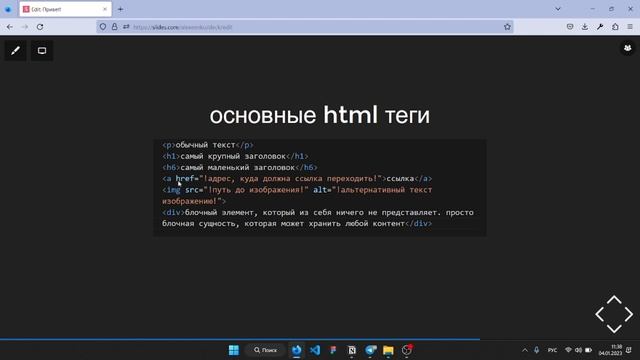Viewport: 640px width, 360px height.
Task: Open Telegram from the taskbar
Action: (x=371, y=350)
